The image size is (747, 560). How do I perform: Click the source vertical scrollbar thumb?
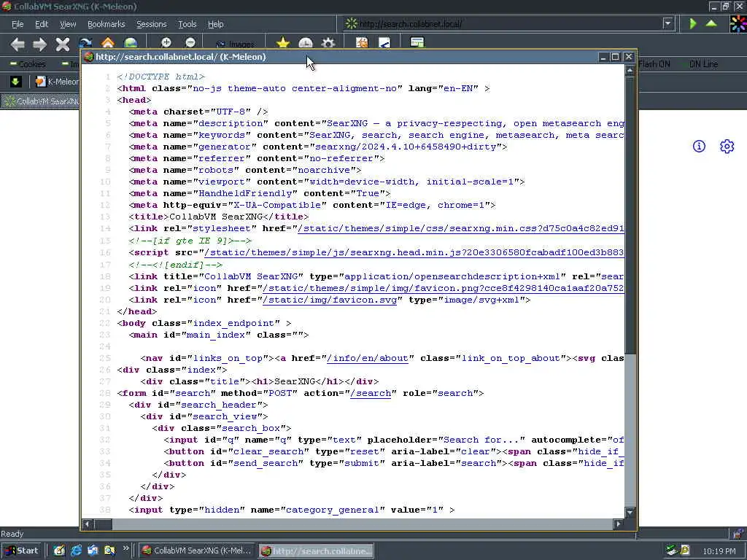pyautogui.click(x=630, y=214)
